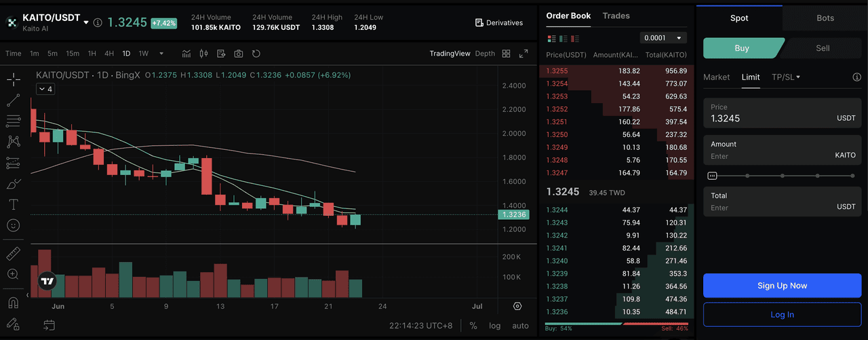Set chart interval to 4H
This screenshot has height=340, width=868.
click(x=109, y=54)
